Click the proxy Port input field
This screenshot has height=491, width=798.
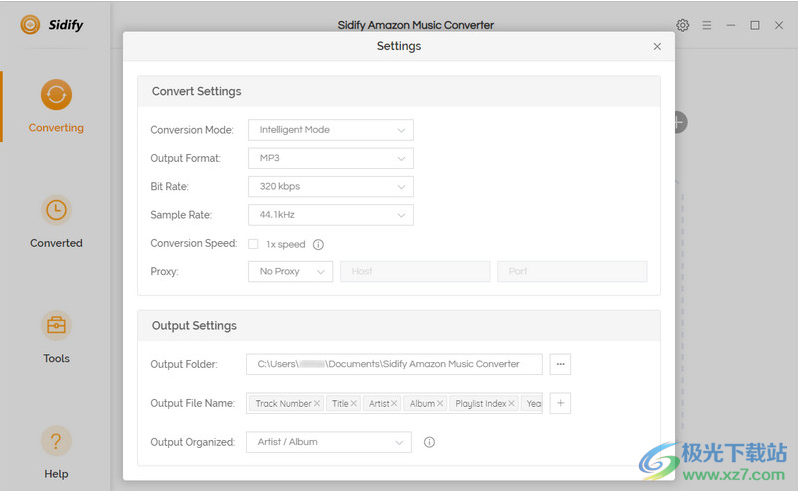(x=572, y=271)
